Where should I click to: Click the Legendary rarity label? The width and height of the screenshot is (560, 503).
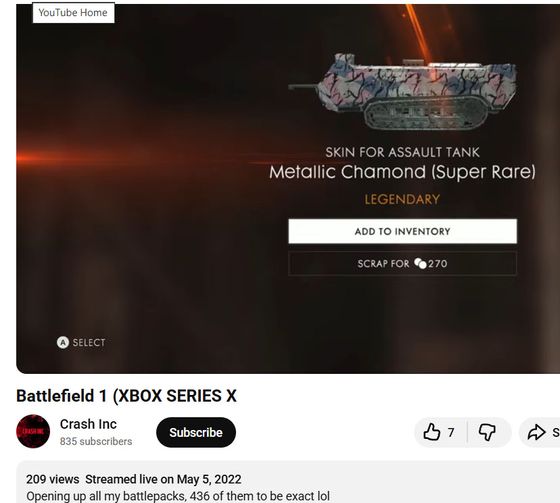click(402, 199)
